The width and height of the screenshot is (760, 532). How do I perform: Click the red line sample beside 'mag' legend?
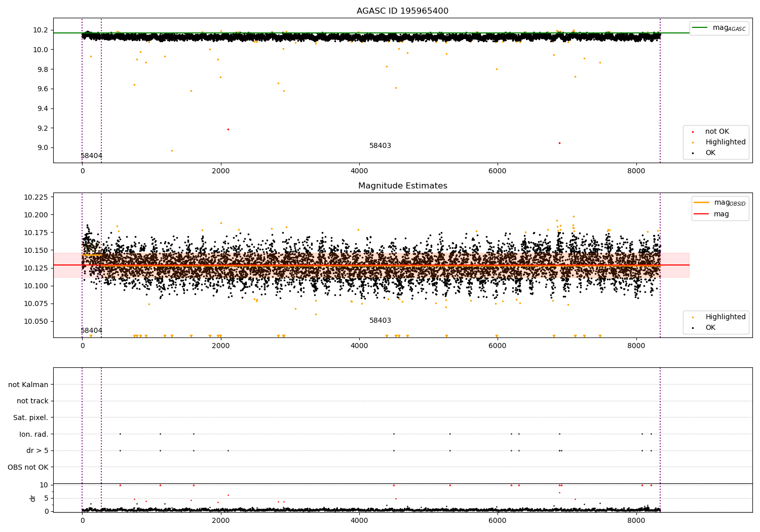(x=701, y=214)
